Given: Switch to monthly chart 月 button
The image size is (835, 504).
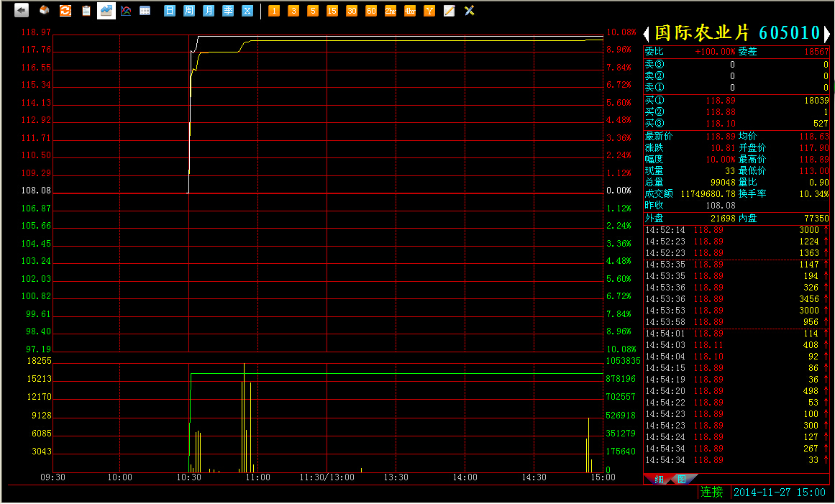Looking at the screenshot, I should (209, 11).
